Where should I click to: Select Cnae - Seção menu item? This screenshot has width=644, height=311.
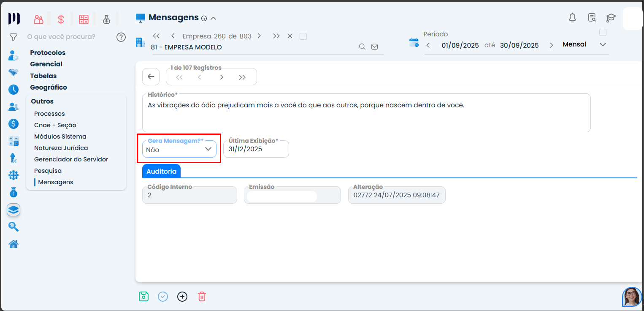point(55,125)
